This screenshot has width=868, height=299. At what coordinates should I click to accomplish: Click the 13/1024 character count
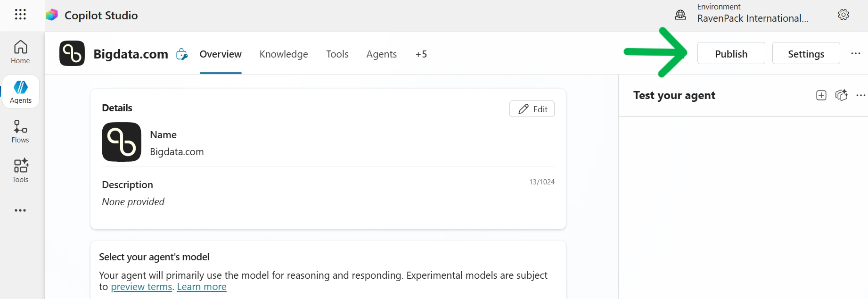pyautogui.click(x=542, y=182)
